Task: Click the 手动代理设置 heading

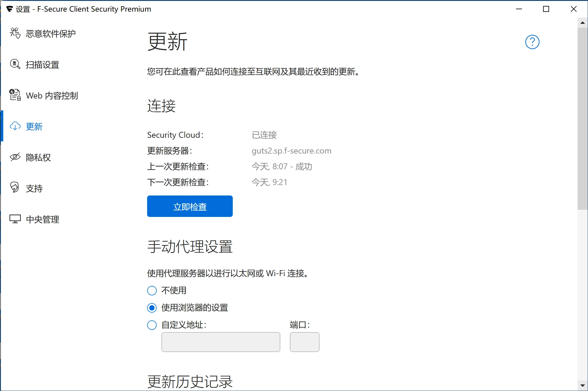Action: 190,247
